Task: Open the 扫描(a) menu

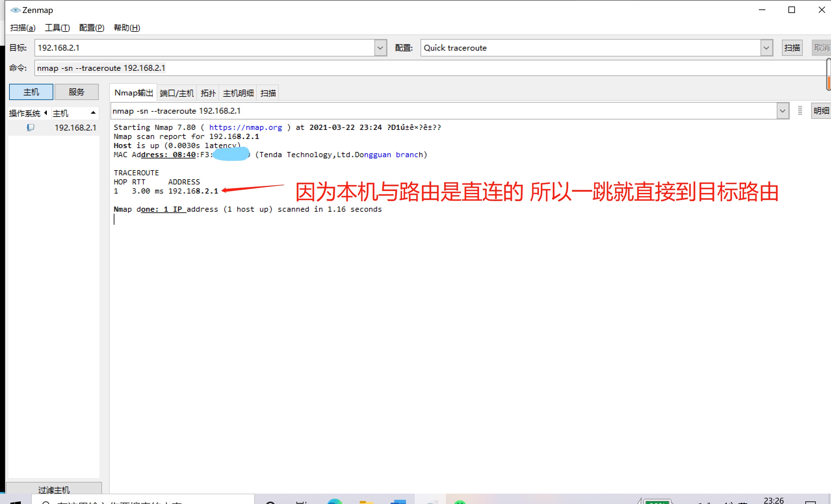Action: click(x=23, y=28)
